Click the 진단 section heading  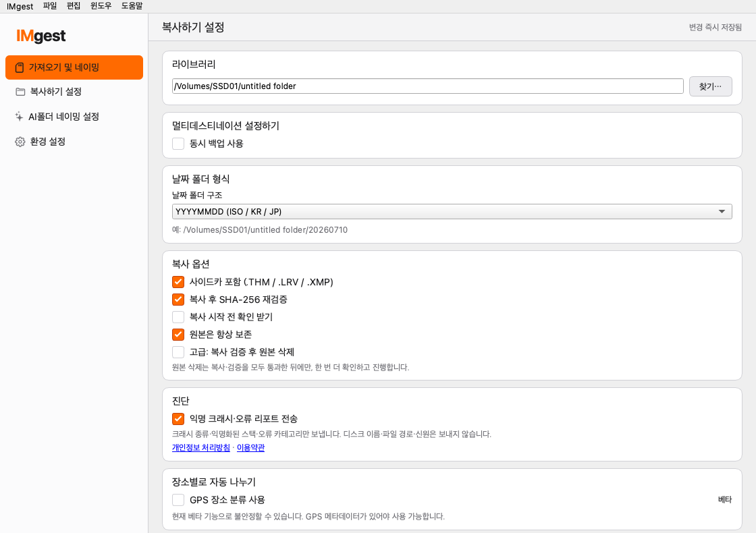pos(181,401)
